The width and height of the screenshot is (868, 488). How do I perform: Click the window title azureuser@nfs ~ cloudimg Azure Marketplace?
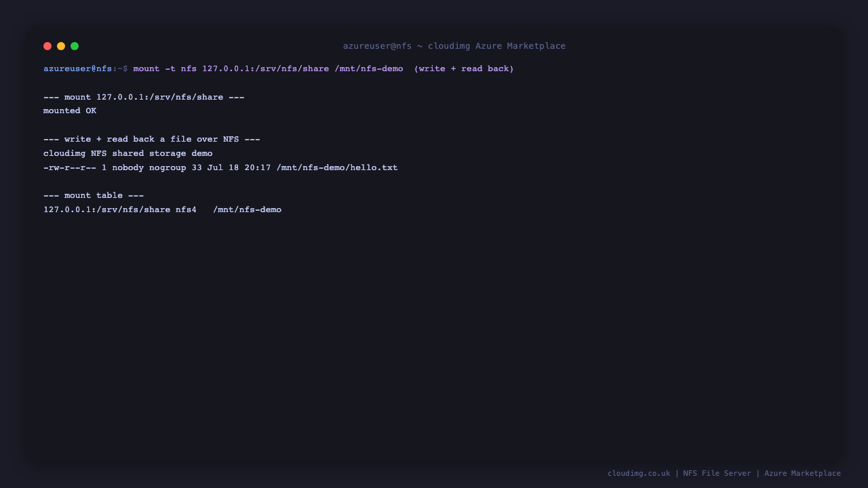(x=454, y=46)
